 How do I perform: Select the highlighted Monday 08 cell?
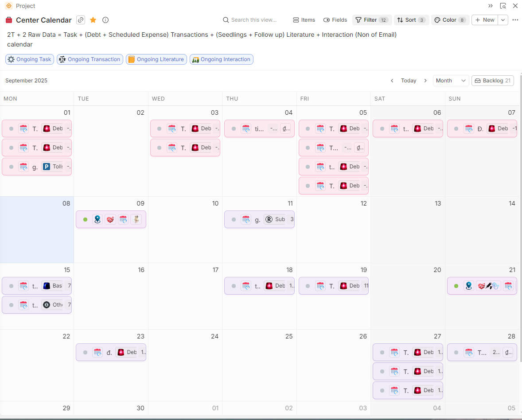click(x=37, y=229)
